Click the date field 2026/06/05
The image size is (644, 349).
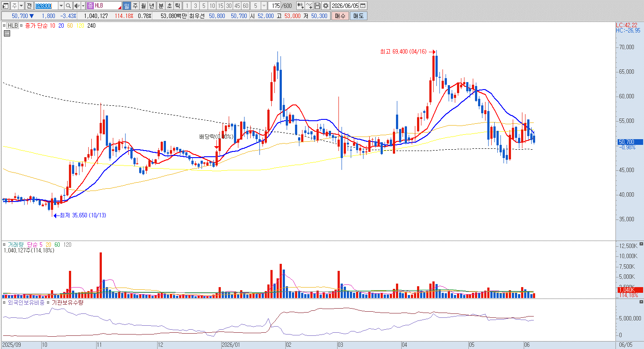[x=345, y=6]
